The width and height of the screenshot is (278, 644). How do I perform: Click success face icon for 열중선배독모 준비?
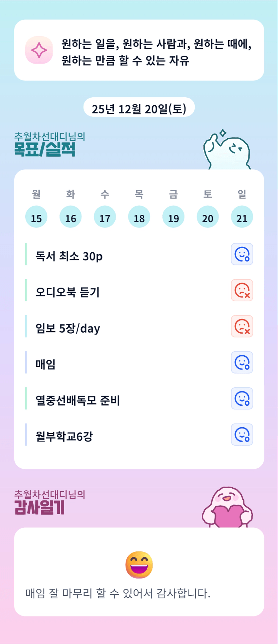[242, 398]
